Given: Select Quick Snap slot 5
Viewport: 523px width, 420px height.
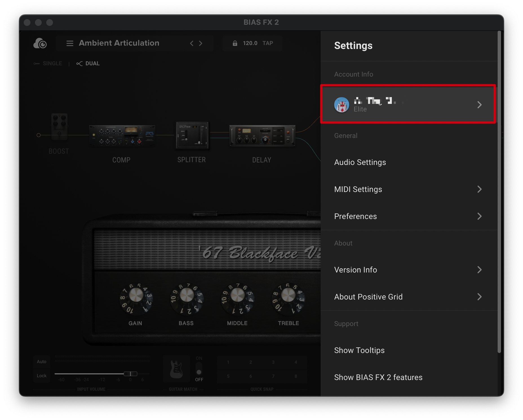Looking at the screenshot, I should click(228, 376).
